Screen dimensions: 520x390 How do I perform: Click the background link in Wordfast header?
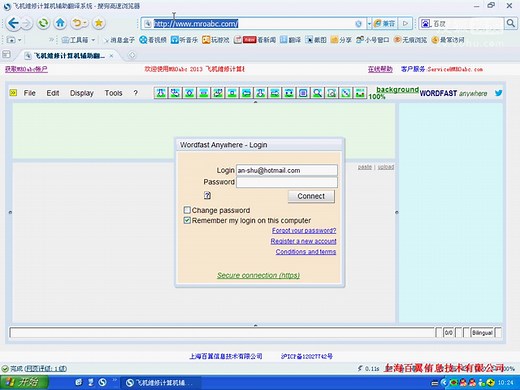397,89
